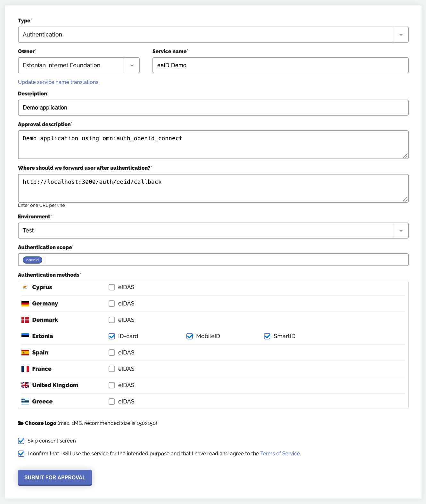Uncheck Estonia MobileID method
The width and height of the screenshot is (426, 504).
(190, 336)
